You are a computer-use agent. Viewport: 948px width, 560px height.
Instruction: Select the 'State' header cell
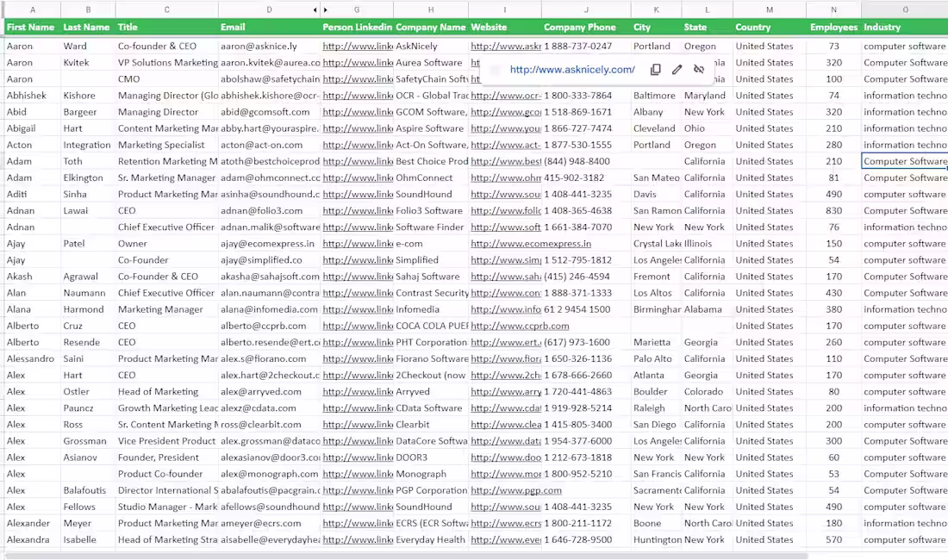(x=708, y=28)
